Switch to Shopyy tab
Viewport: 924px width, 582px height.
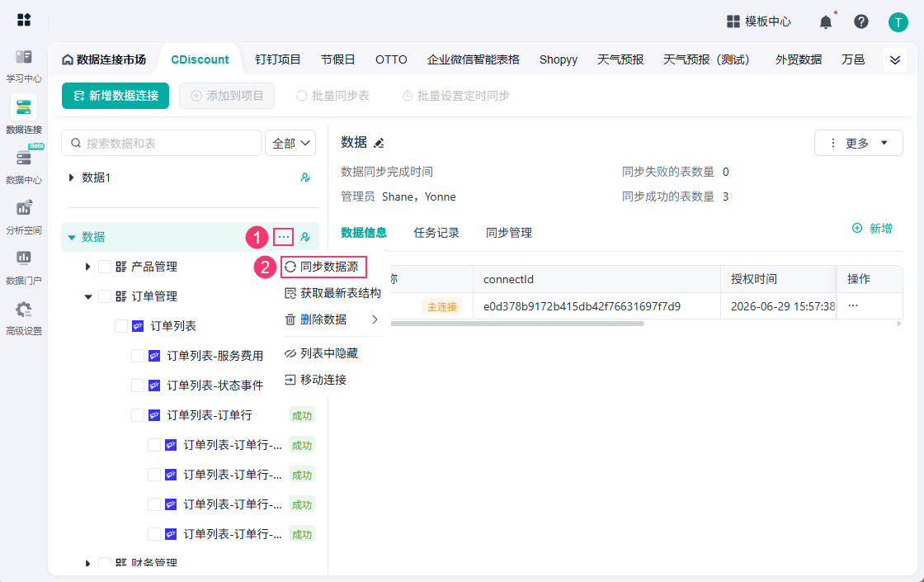(x=558, y=59)
